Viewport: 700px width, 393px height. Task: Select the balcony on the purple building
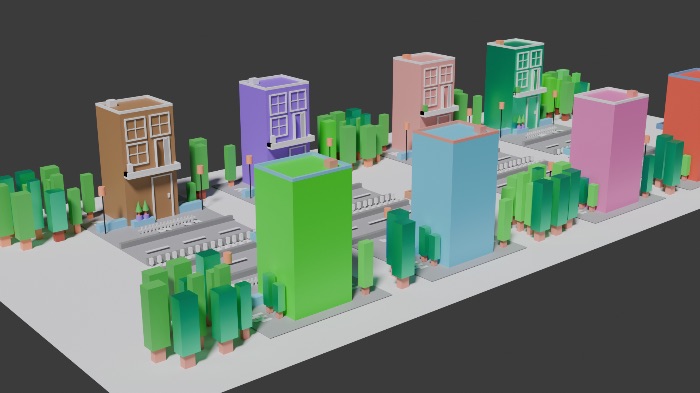pos(292,141)
